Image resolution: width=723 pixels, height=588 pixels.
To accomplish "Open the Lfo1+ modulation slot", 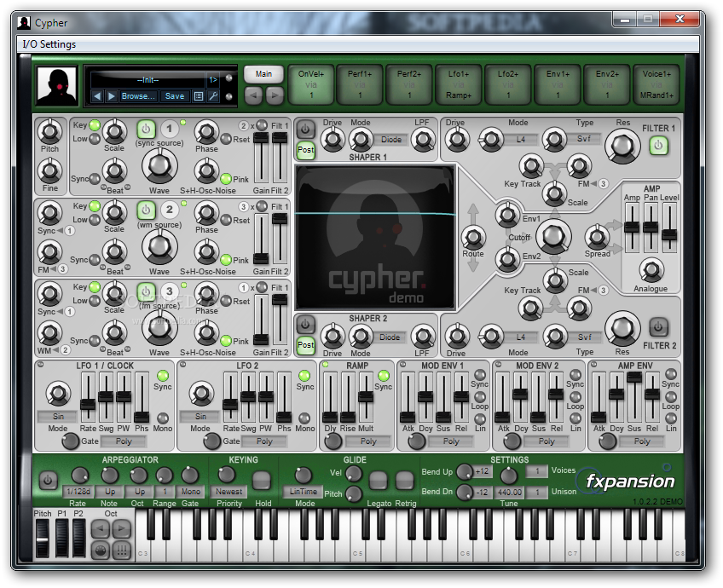I will (x=459, y=84).
